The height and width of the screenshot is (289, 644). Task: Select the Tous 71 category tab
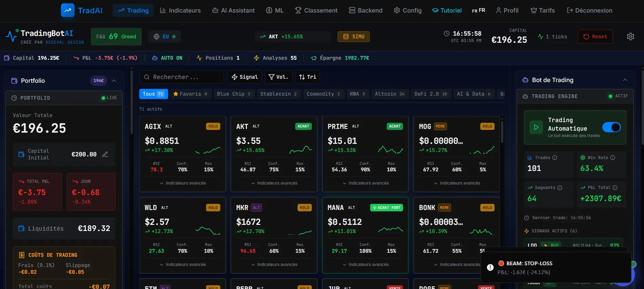pos(154,94)
